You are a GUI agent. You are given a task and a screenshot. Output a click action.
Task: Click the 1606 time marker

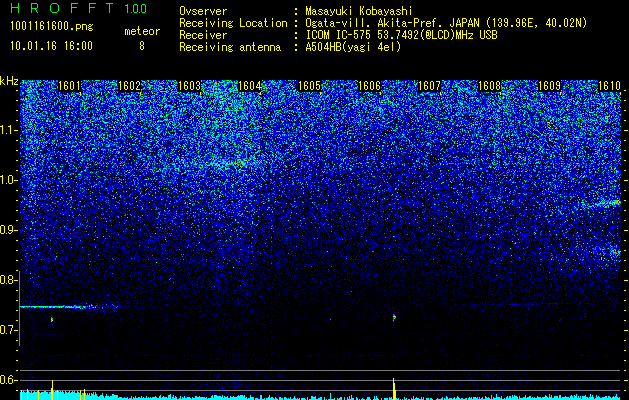point(369,86)
